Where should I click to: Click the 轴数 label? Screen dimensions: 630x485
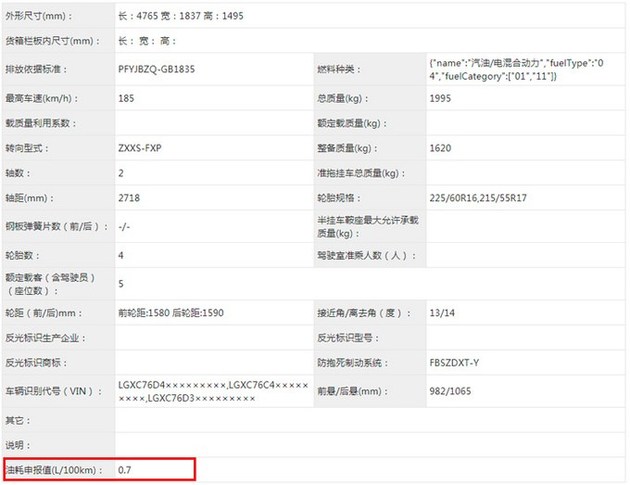(18, 173)
